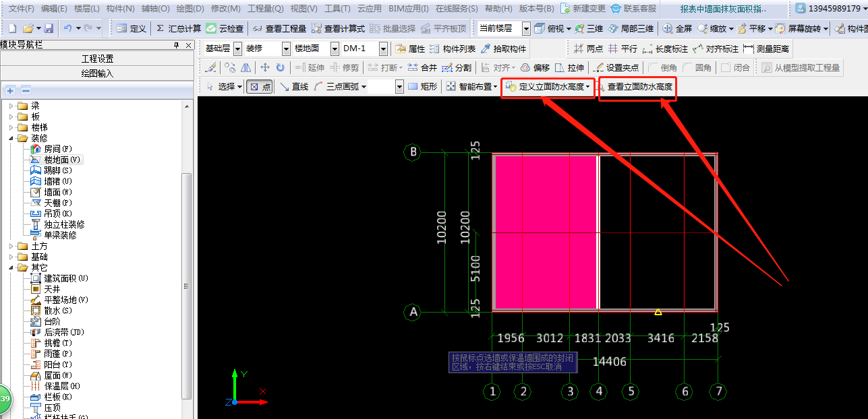Image resolution: width=868 pixels, height=419 pixels.
Task: Open 智能布置 smart layout dropdown
Action: pos(472,86)
